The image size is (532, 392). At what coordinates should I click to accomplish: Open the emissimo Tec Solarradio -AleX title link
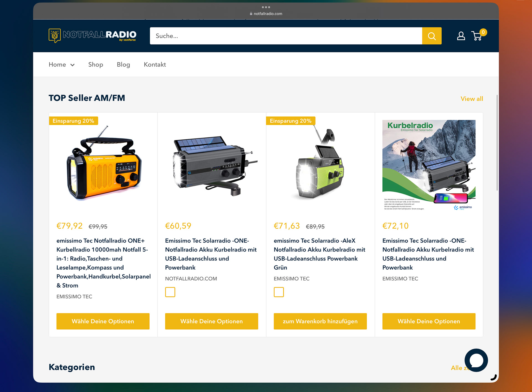point(319,254)
